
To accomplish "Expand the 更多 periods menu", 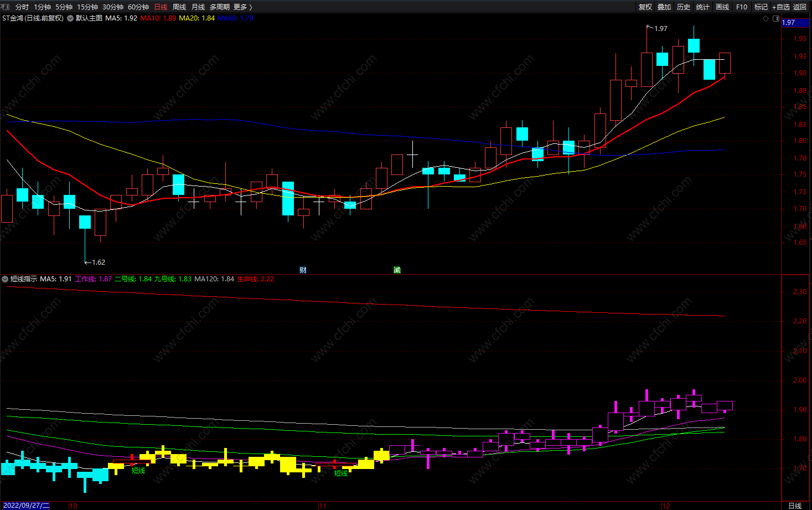I will pyautogui.click(x=242, y=7).
